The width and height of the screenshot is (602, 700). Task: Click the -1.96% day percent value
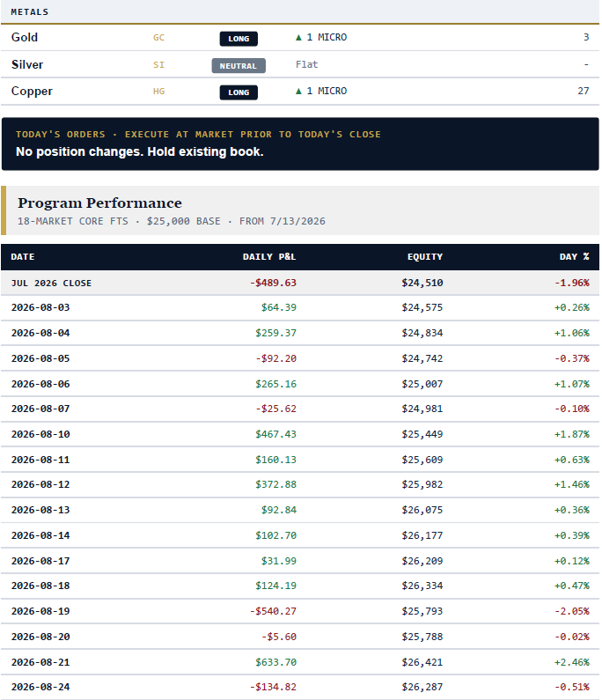click(572, 283)
